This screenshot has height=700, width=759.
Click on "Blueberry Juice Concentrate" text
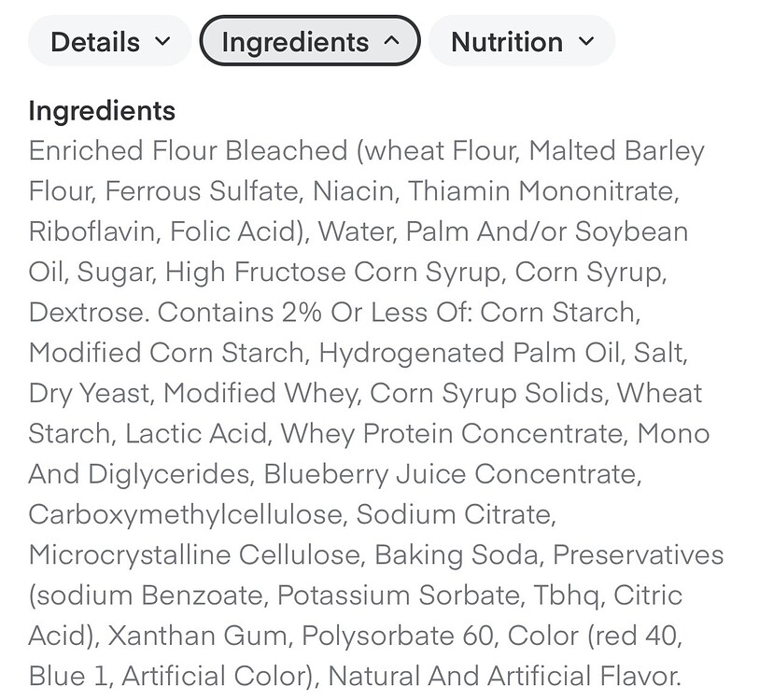coord(451,474)
